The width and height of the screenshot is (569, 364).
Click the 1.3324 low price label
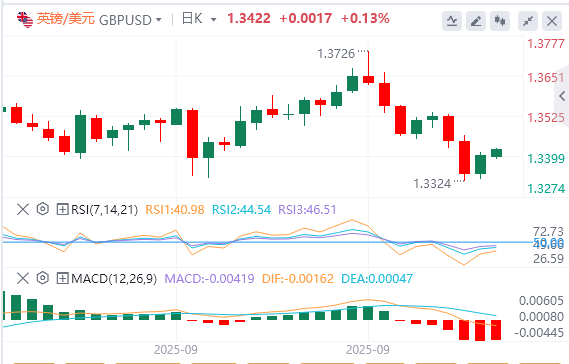[x=432, y=184]
